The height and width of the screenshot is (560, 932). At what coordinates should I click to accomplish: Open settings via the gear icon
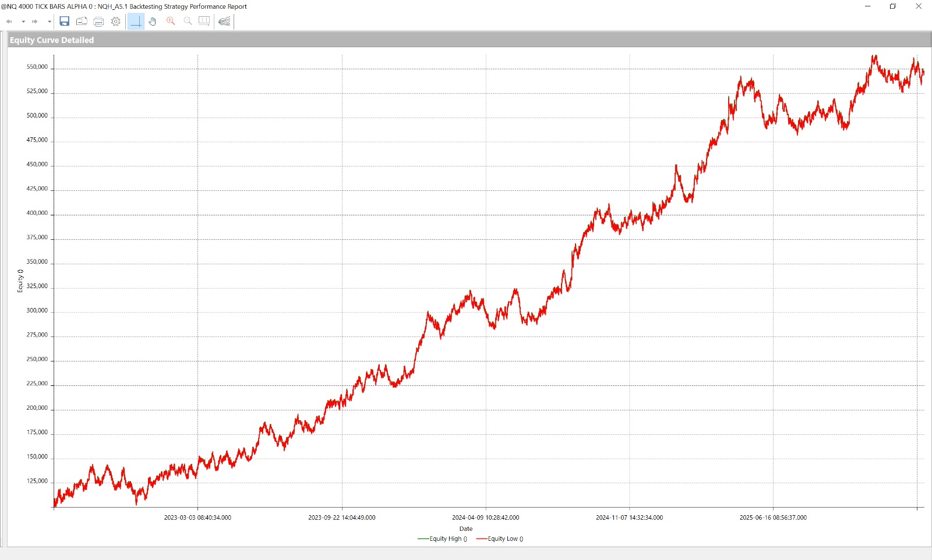[116, 22]
